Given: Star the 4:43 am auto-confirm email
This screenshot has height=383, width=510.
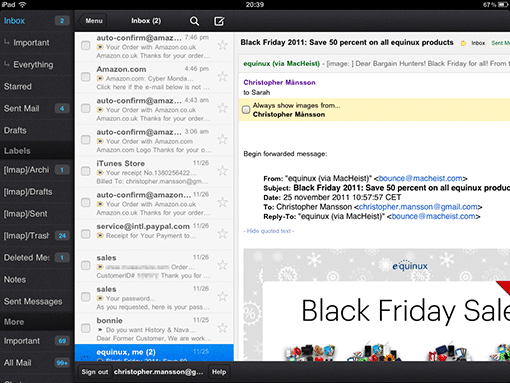Looking at the screenshot, I should pyautogui.click(x=222, y=108).
